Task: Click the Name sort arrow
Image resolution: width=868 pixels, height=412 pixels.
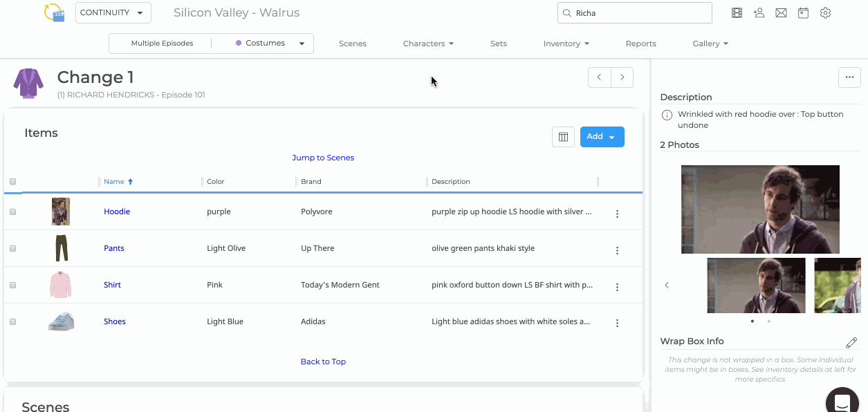Action: pos(130,182)
